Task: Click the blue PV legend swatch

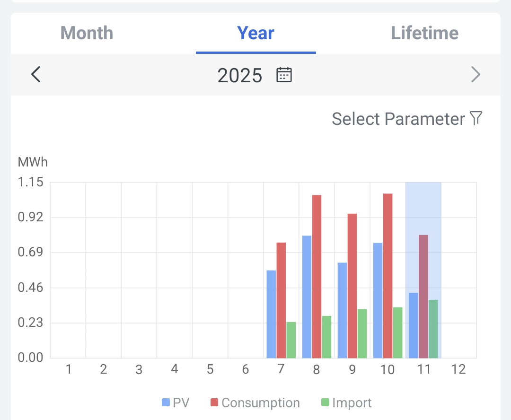Action: point(166,402)
